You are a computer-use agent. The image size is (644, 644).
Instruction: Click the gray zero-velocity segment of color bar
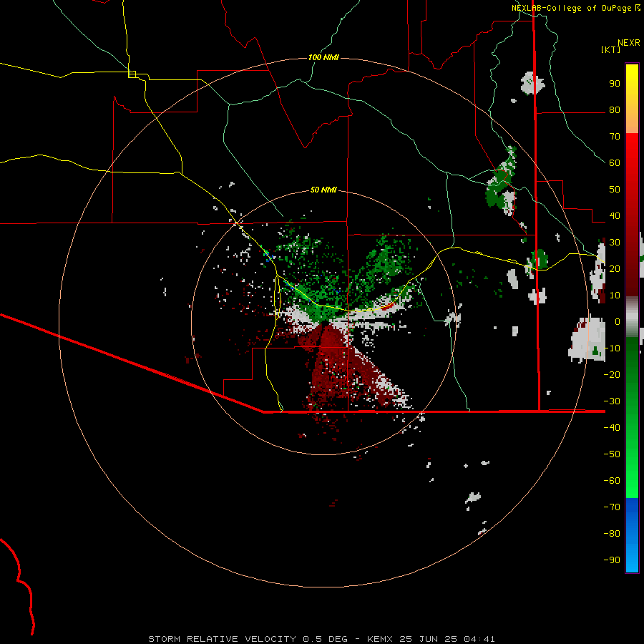[632, 317]
